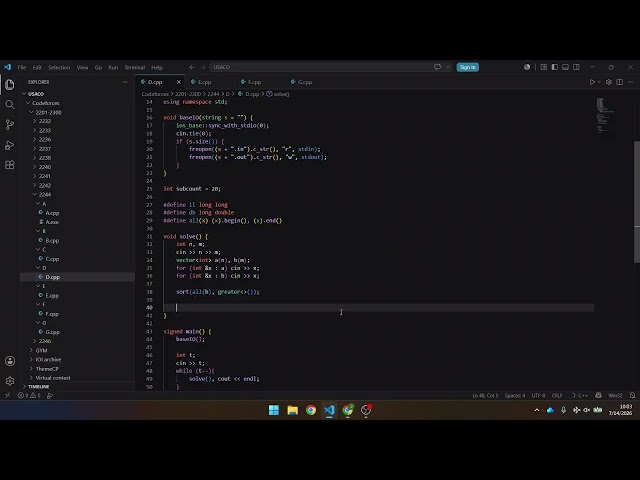Screen dimensions: 640x480
Task: Change line endings via CRLF
Action: point(557,396)
